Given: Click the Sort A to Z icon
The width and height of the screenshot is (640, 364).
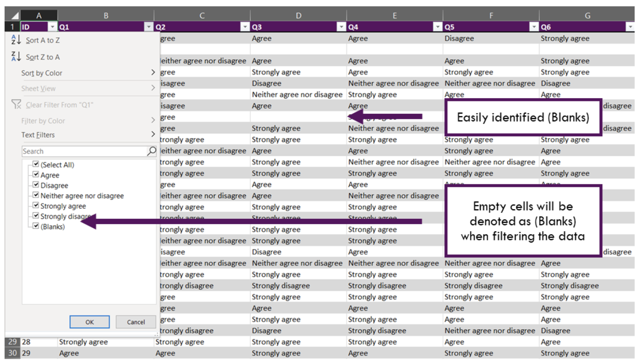Looking at the screenshot, I should (x=15, y=40).
